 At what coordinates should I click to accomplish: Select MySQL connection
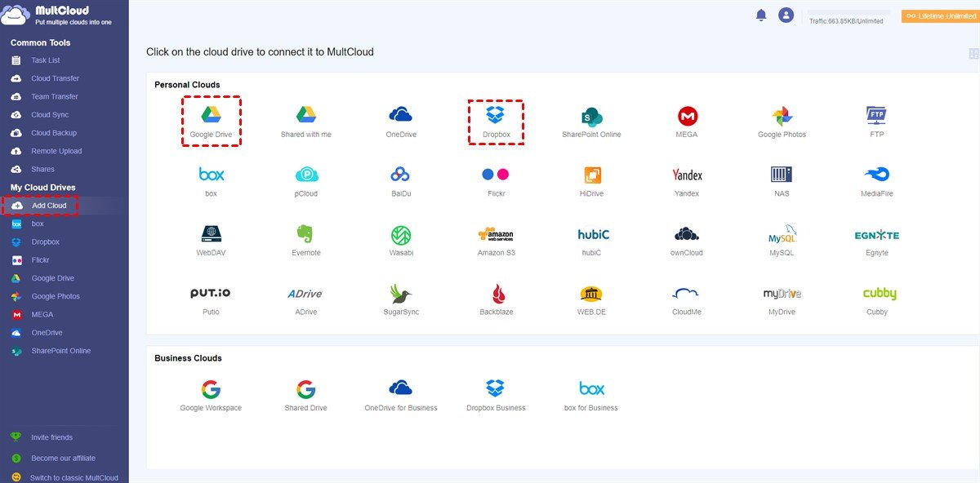[782, 241]
